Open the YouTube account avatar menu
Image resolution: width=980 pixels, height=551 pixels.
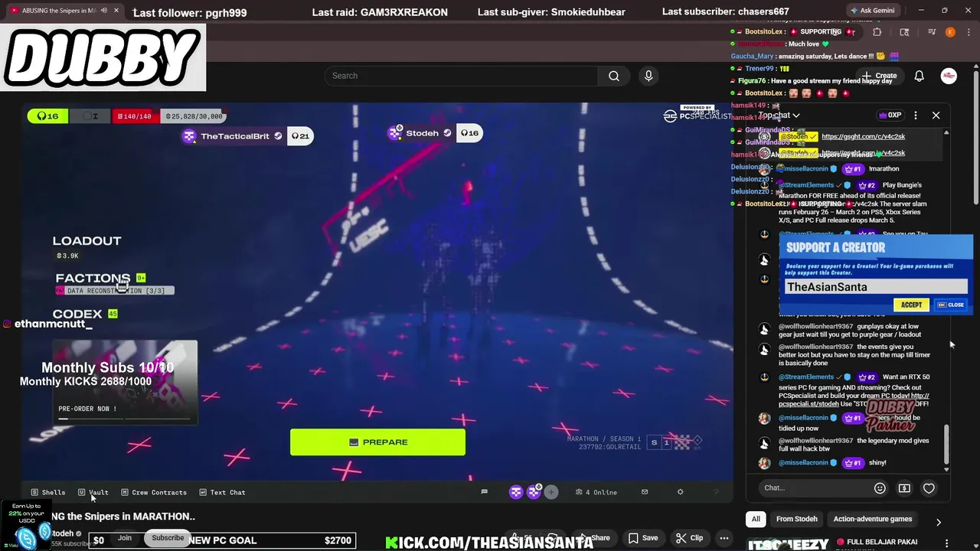[x=949, y=76]
